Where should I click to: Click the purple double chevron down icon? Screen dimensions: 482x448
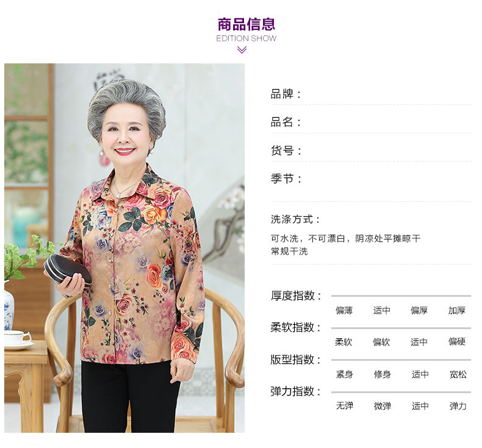click(242, 50)
